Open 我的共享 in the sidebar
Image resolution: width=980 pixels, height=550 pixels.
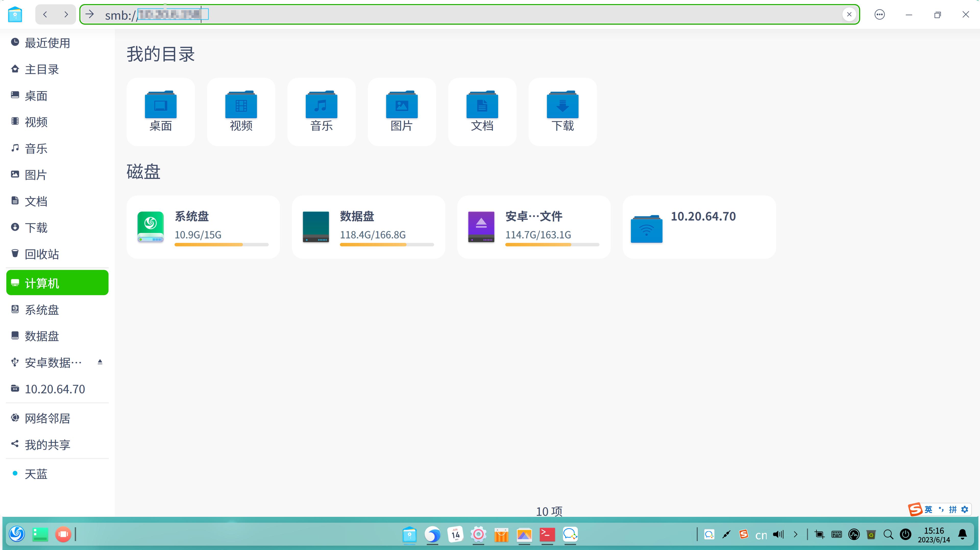pyautogui.click(x=57, y=444)
